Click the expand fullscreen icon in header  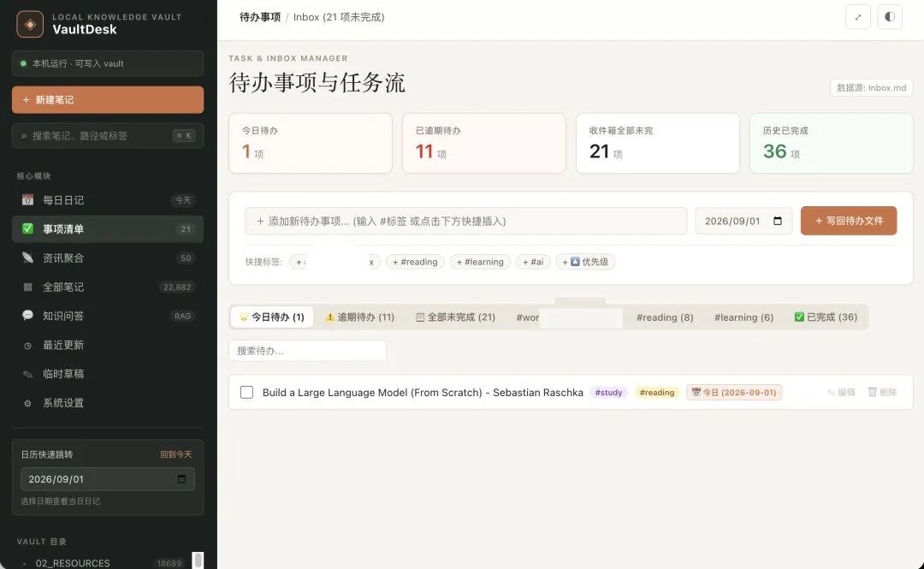[x=858, y=16]
